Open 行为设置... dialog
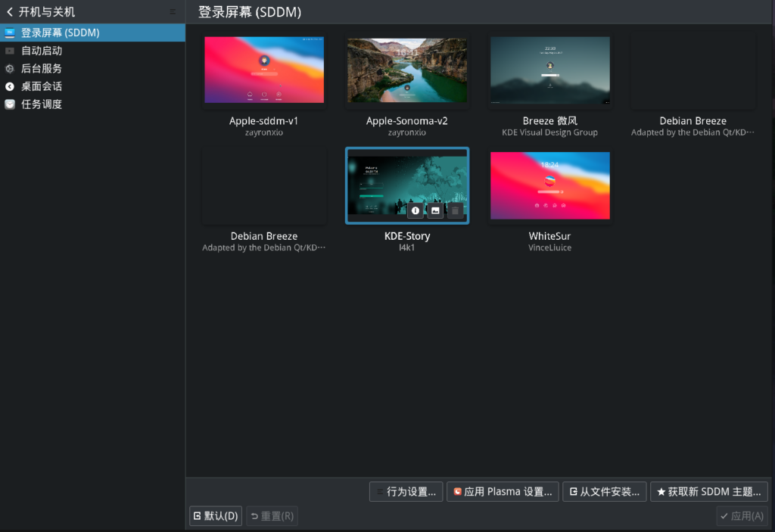Image resolution: width=775 pixels, height=532 pixels. coord(406,491)
